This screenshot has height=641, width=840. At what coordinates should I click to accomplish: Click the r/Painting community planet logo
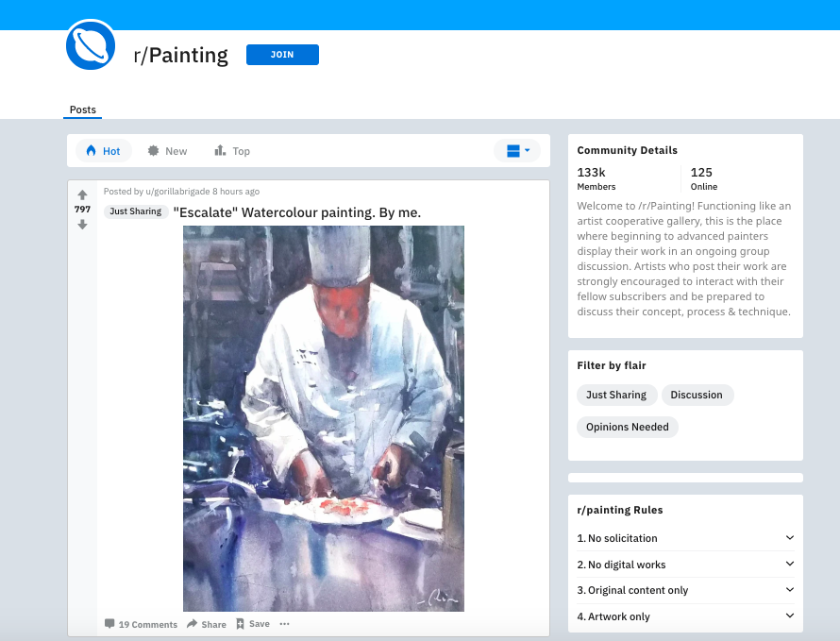coord(91,45)
